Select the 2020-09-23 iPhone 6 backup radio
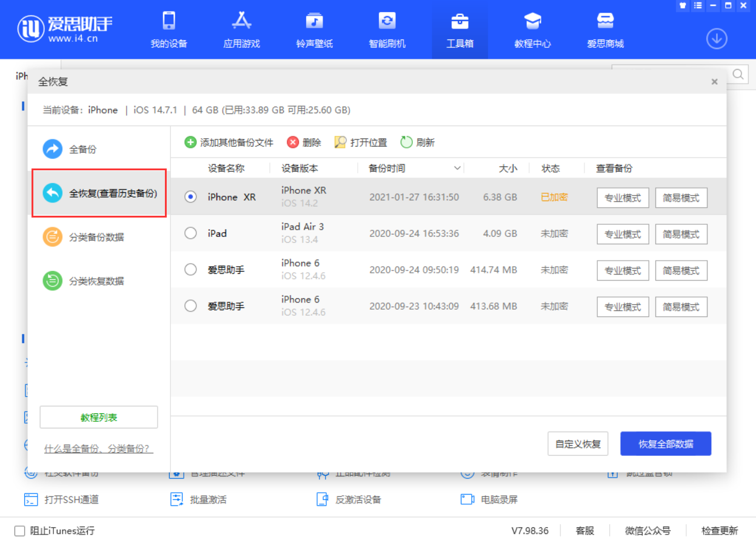The image size is (756, 543). (190, 306)
